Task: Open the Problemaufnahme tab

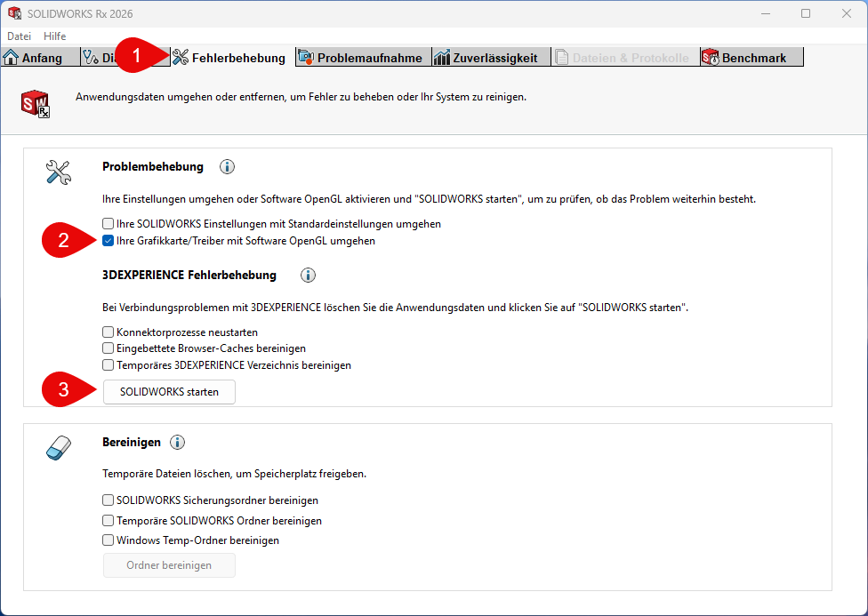Action: coord(361,58)
